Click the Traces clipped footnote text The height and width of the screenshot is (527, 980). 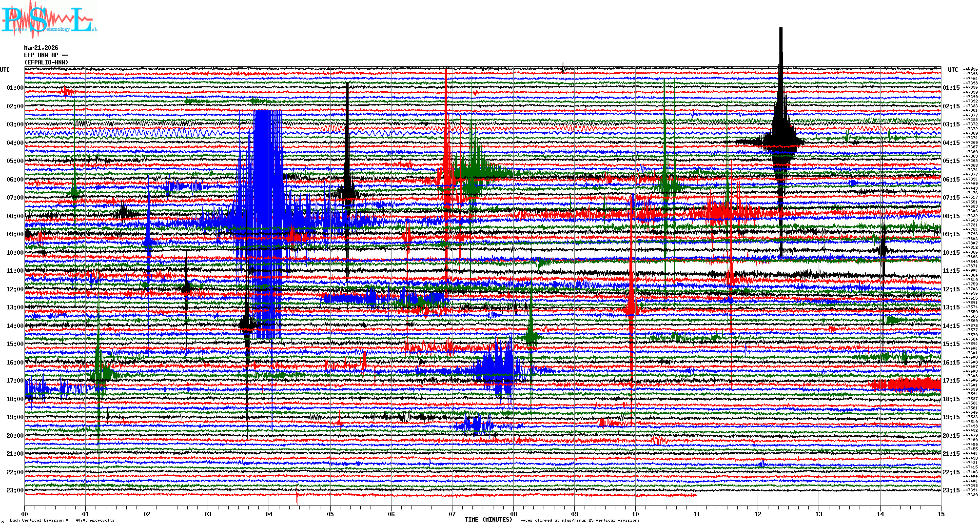coord(578,520)
